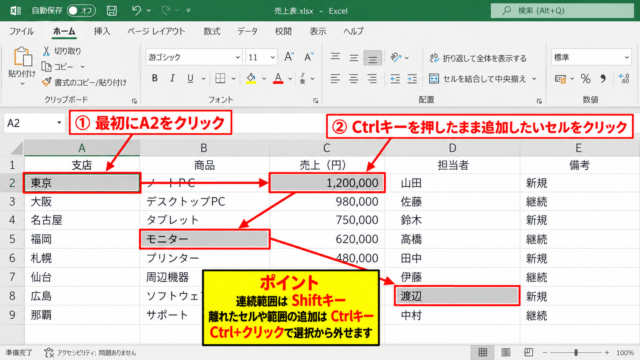Click the Decrease Indent icon

pos(395,78)
